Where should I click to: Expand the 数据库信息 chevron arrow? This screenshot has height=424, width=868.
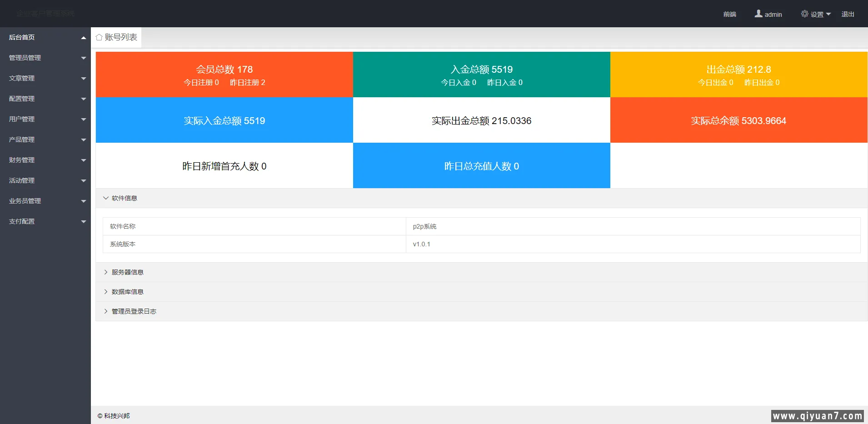[106, 292]
